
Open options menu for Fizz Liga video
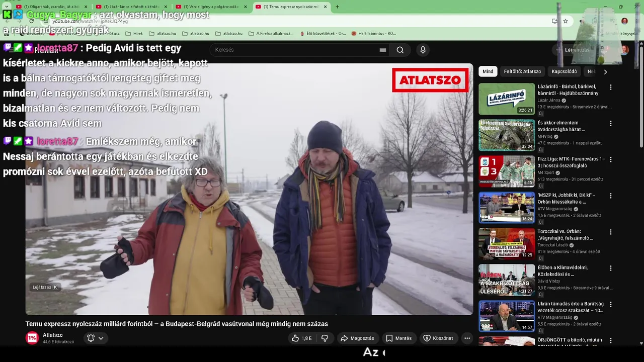pyautogui.click(x=611, y=160)
